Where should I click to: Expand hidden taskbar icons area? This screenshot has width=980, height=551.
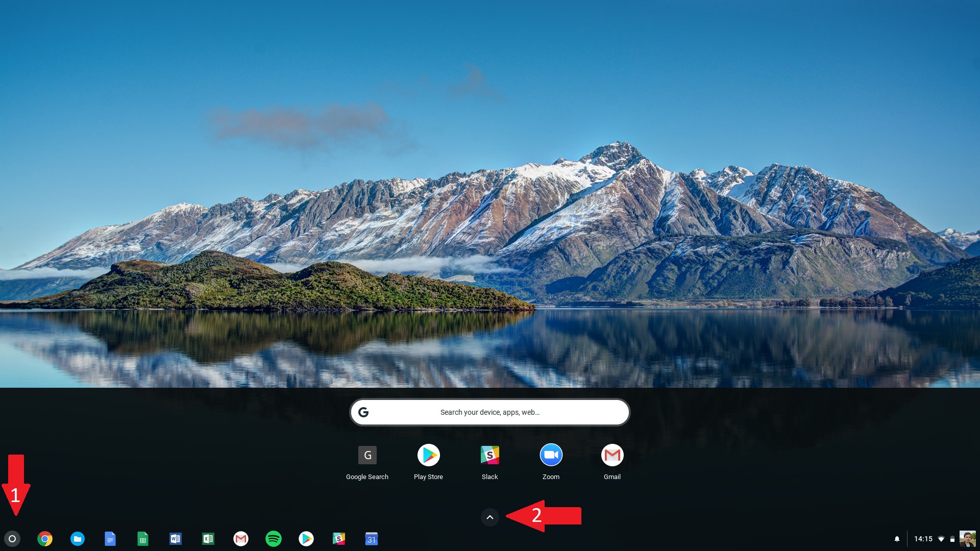coord(489,517)
